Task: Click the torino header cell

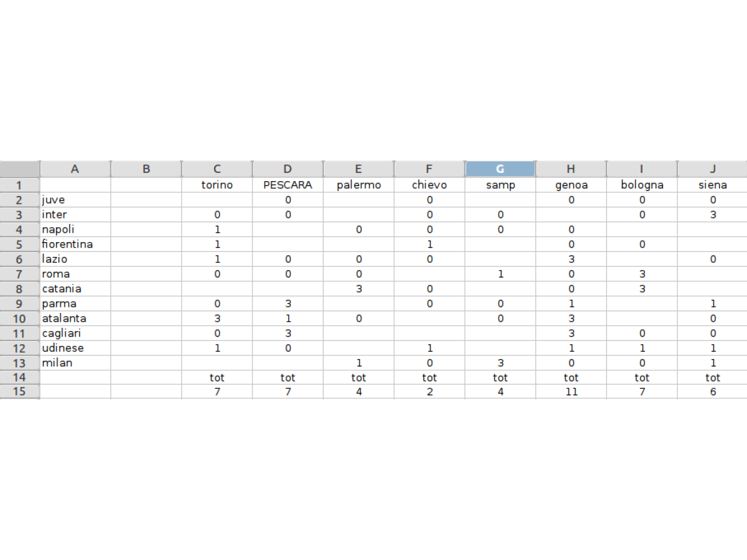Action: pos(217,185)
